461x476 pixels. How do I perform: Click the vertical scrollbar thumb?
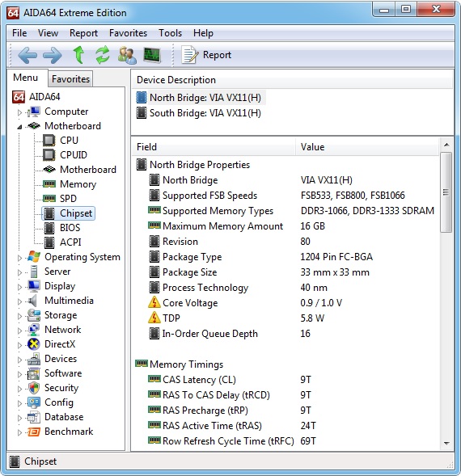446,192
